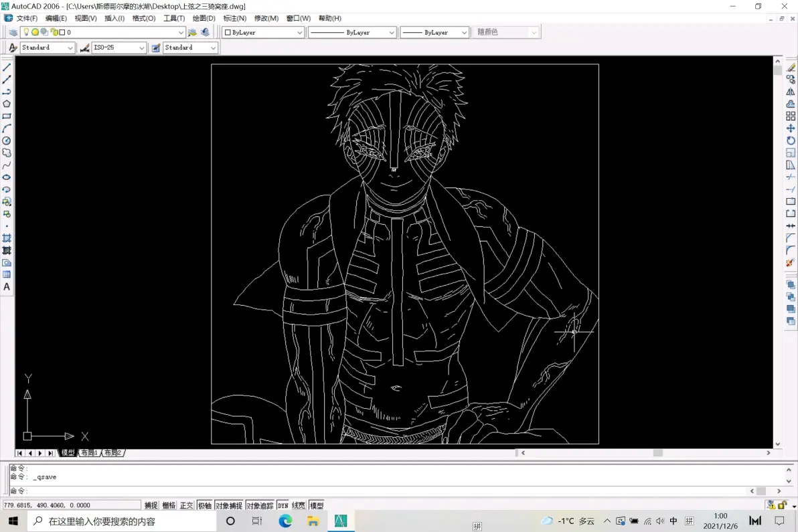Open the 随颜色 plot style dropdown
The image size is (798, 532).
505,32
